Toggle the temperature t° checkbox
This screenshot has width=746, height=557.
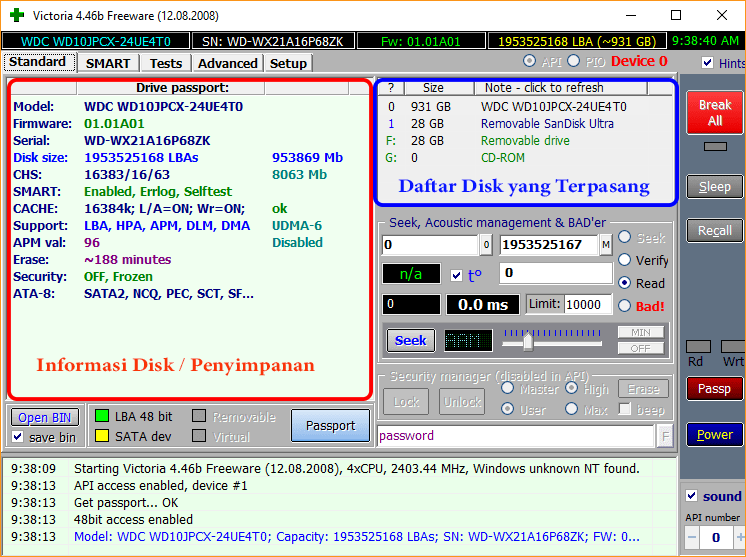[x=456, y=275]
